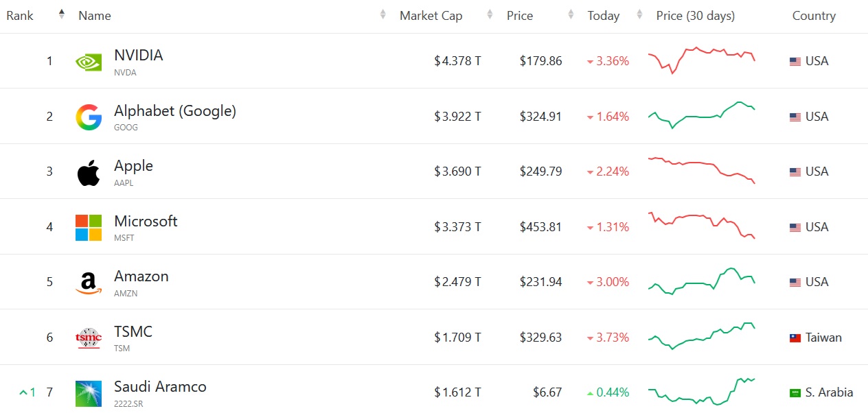Click the Microsoft logo icon
The image size is (868, 413).
[x=89, y=228]
